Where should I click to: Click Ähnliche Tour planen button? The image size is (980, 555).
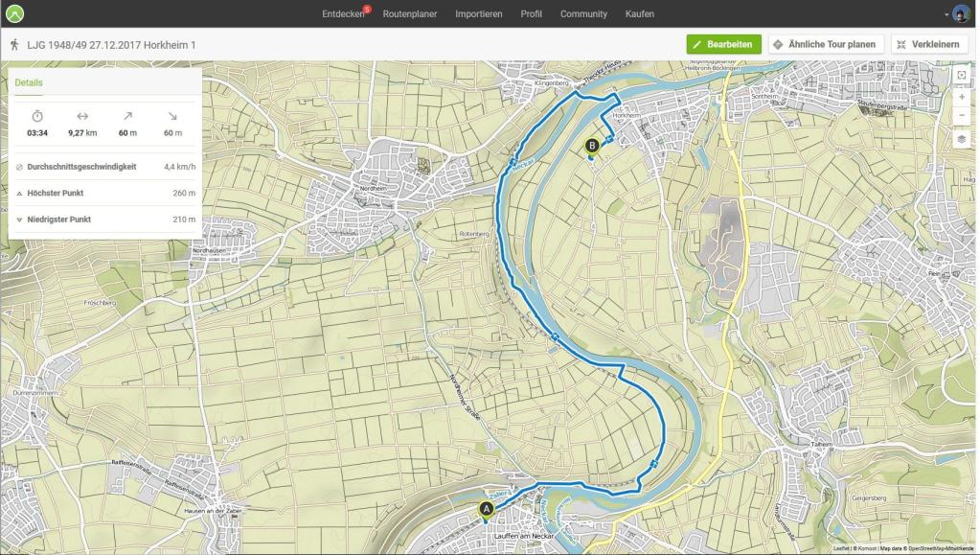(826, 44)
